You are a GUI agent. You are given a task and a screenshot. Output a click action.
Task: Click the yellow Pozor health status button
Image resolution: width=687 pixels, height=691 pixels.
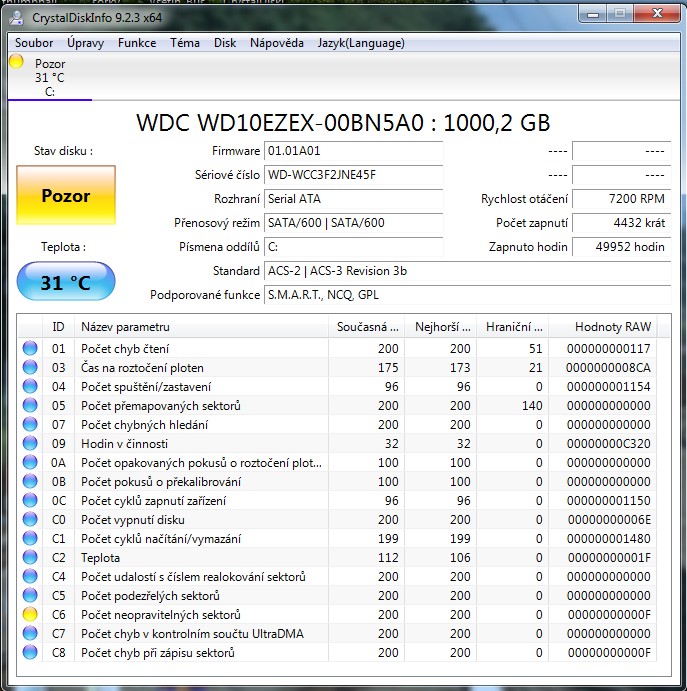pyautogui.click(x=66, y=196)
